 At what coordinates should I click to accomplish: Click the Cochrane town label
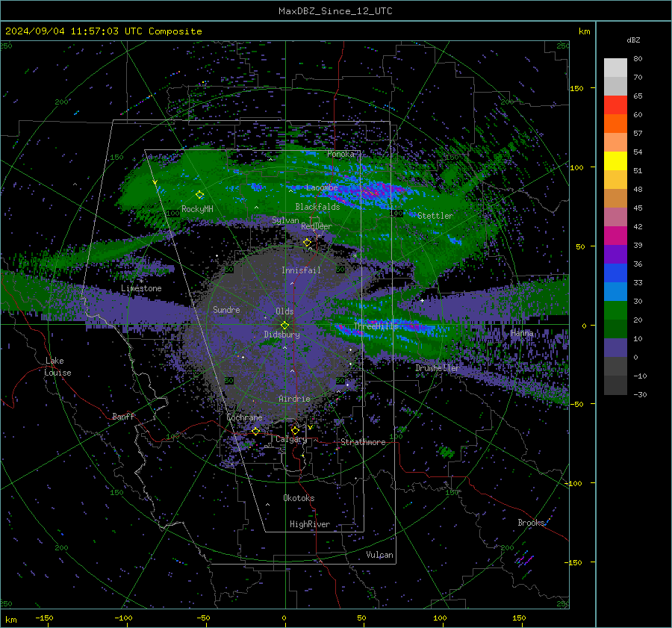(x=244, y=417)
